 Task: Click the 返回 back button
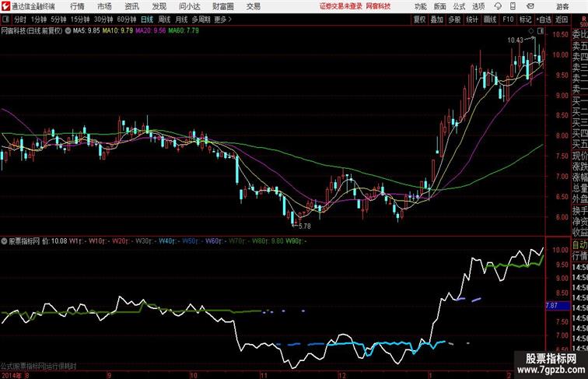coord(562,19)
